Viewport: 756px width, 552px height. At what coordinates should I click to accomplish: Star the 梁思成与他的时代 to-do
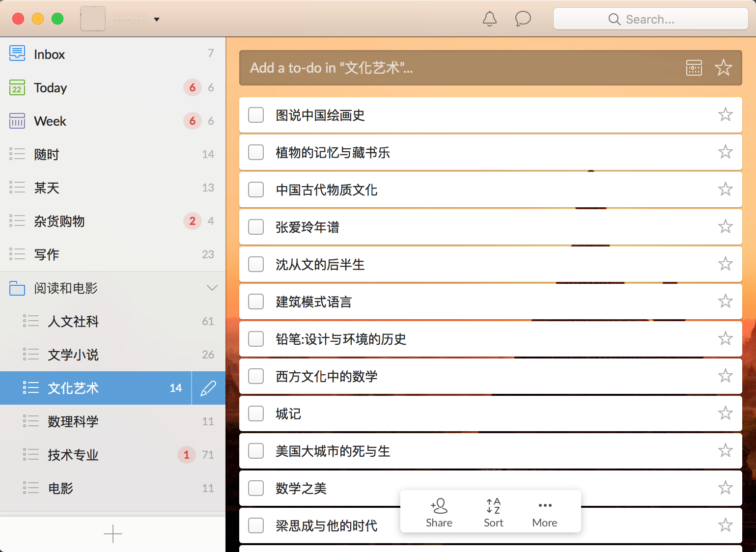pyautogui.click(x=726, y=525)
